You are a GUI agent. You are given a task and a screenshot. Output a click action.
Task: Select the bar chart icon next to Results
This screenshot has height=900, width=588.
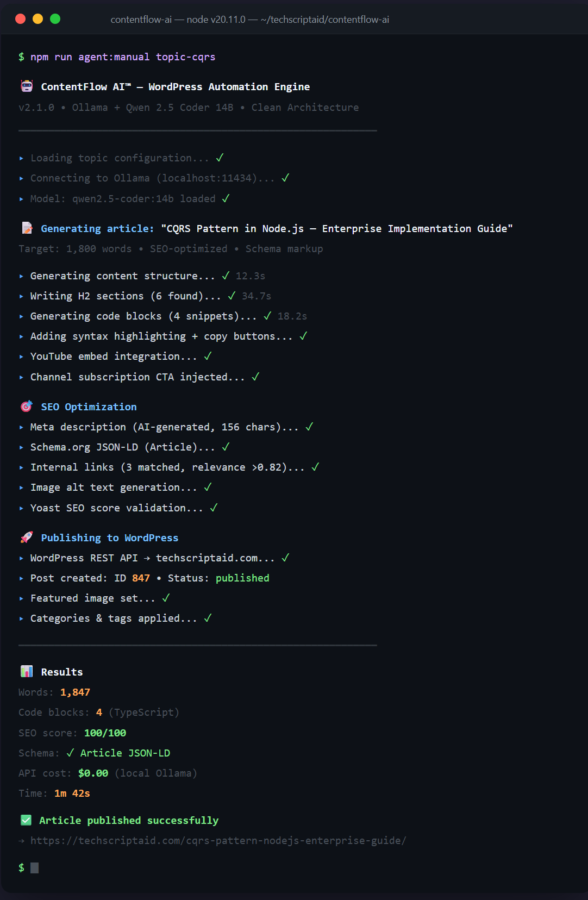click(26, 671)
